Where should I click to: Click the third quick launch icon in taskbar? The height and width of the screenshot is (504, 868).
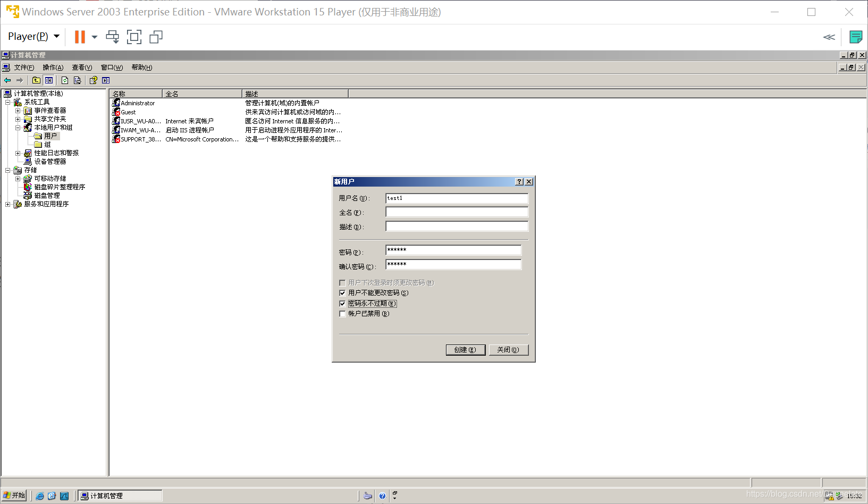[64, 496]
